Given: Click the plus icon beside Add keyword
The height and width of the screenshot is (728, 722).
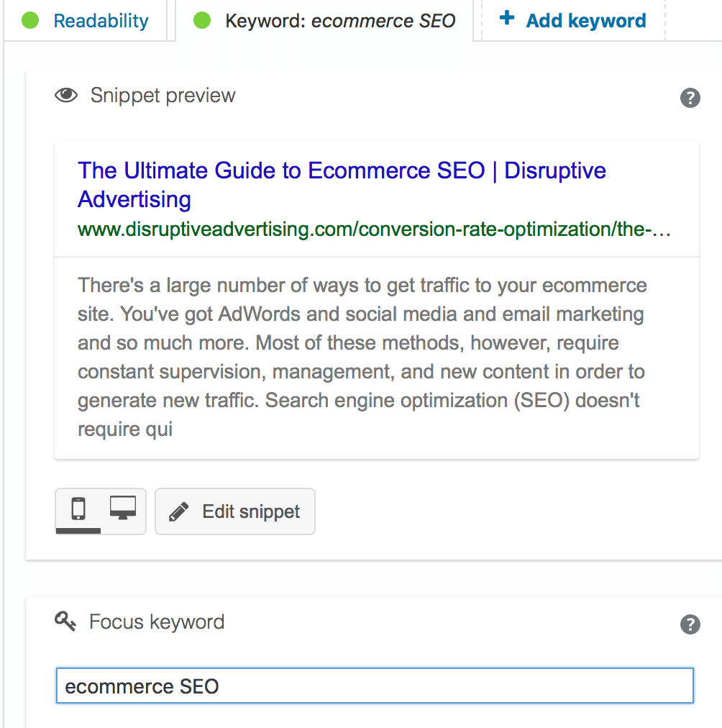Looking at the screenshot, I should [x=507, y=18].
